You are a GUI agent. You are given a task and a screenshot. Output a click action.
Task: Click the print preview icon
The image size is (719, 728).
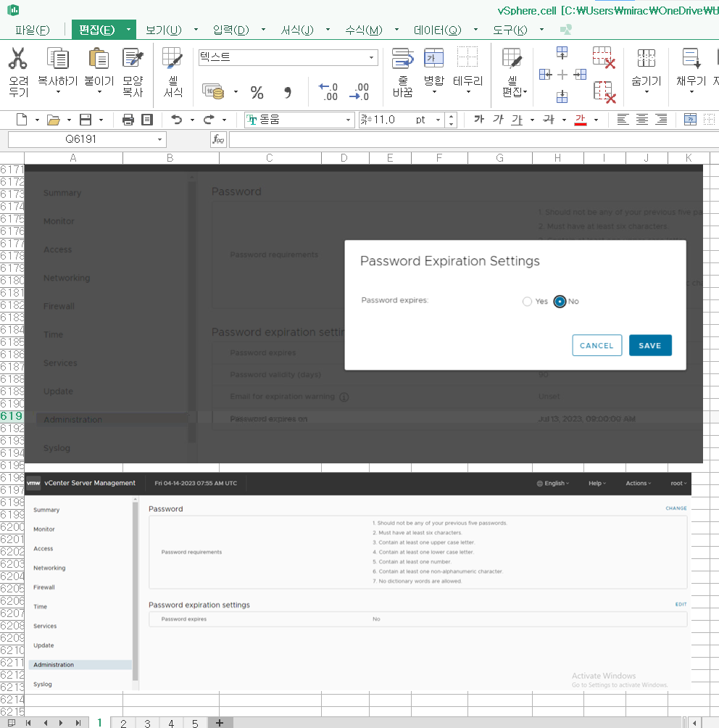[x=147, y=120]
